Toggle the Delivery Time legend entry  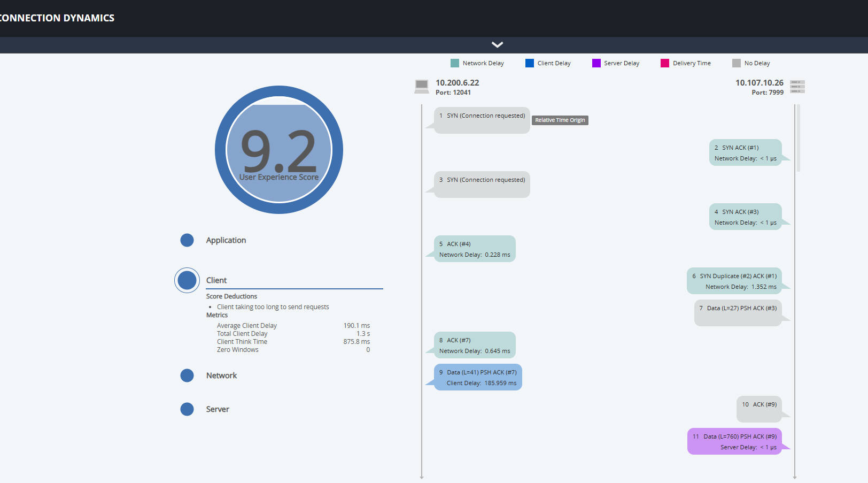[x=685, y=63]
